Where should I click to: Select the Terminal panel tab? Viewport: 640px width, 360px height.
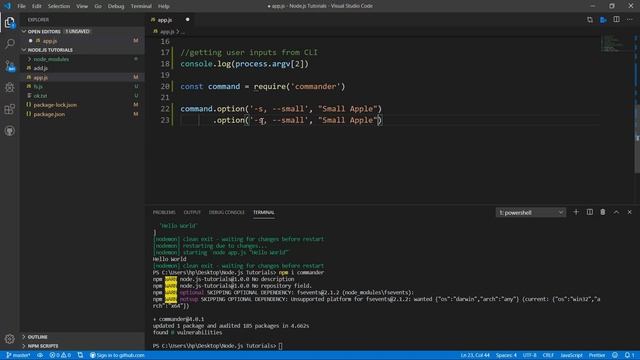[x=264, y=212]
